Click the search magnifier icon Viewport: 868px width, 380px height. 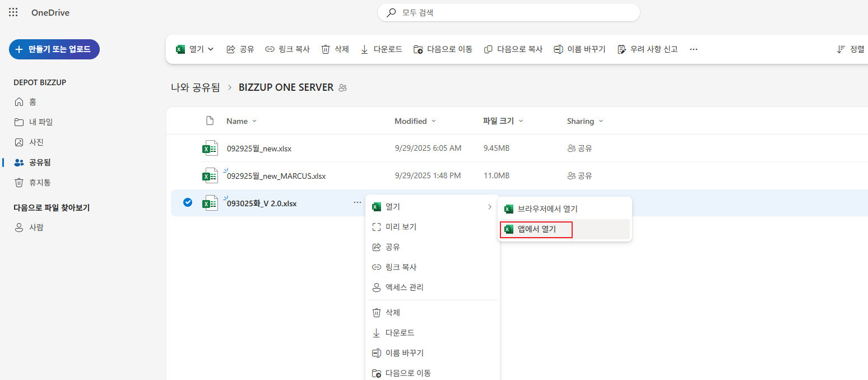click(x=391, y=12)
